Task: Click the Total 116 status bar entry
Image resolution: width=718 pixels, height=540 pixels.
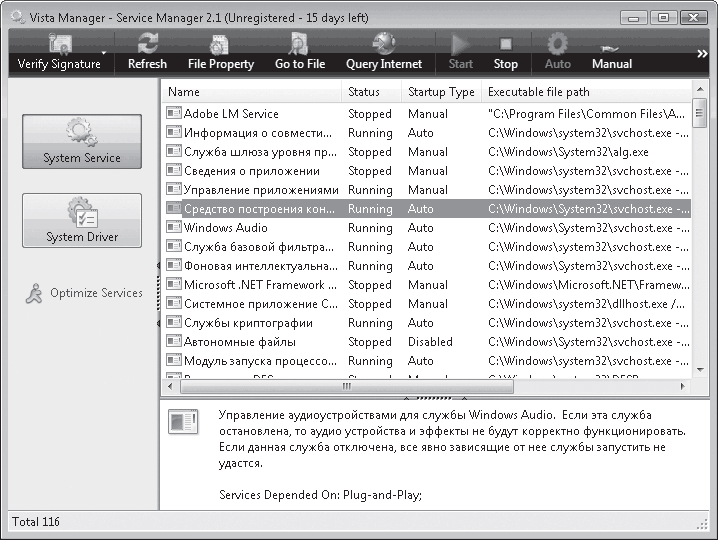Action: coord(36,522)
